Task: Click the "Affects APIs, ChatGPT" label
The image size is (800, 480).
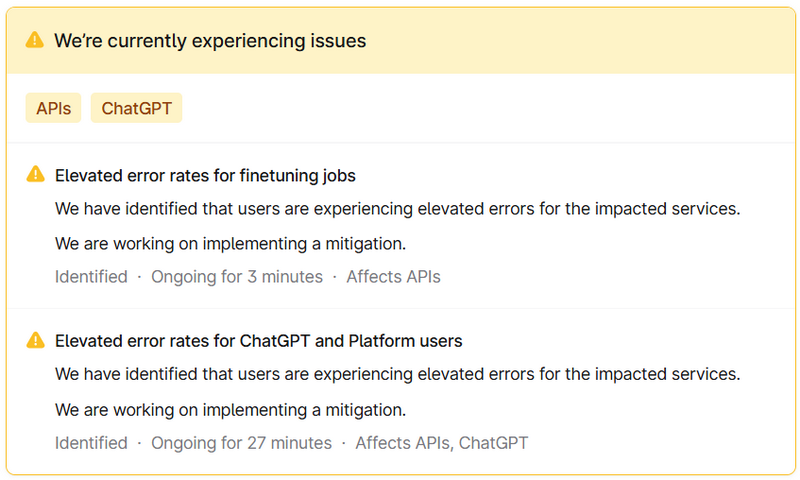Action: 441,443
